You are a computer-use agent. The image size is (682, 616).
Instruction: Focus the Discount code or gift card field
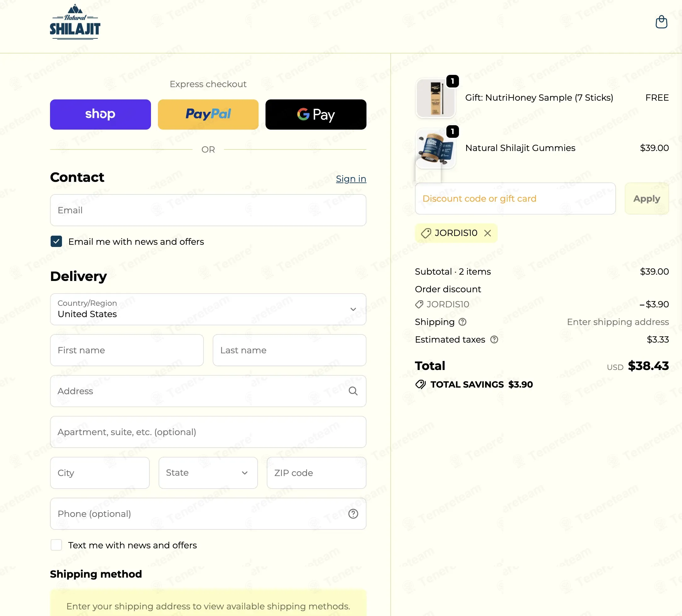point(515,199)
